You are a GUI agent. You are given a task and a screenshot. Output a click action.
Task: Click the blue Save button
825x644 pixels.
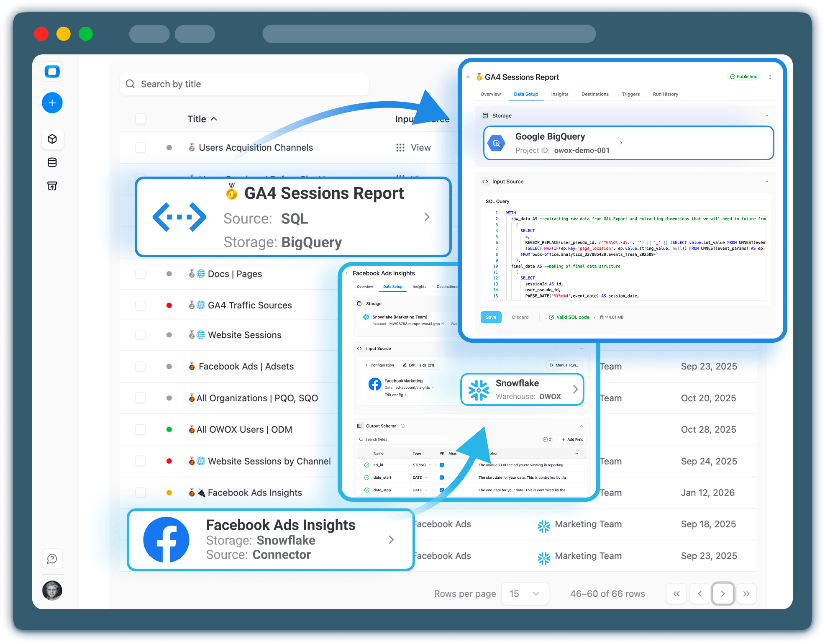pos(491,317)
